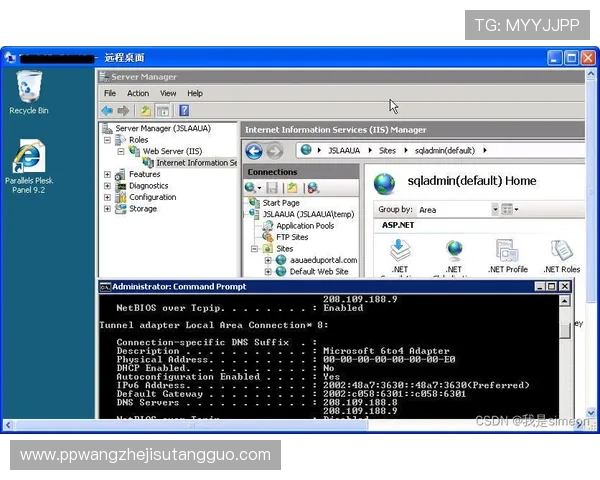Minimize the Command Prompt window
This screenshot has height=480, width=600.
(540, 286)
